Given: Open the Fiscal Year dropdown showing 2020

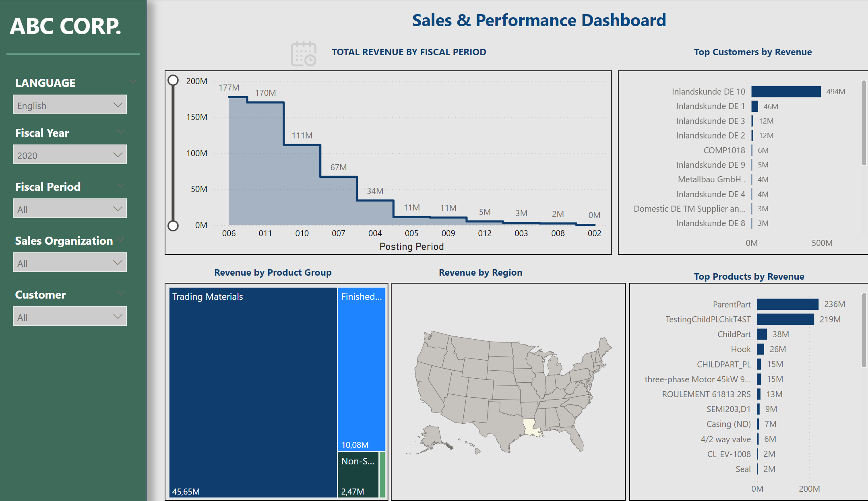Looking at the screenshot, I should point(70,155).
